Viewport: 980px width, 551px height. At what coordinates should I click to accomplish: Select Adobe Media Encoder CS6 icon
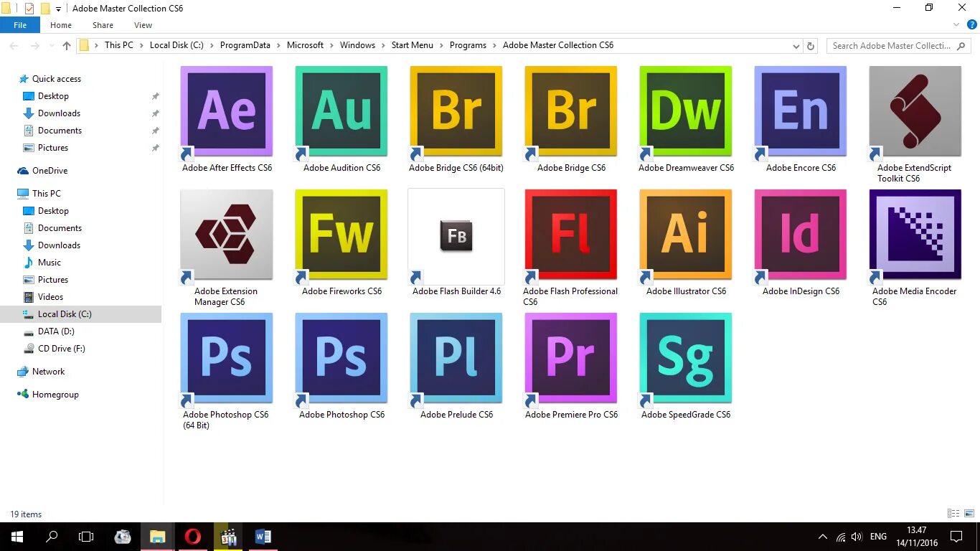tap(915, 235)
